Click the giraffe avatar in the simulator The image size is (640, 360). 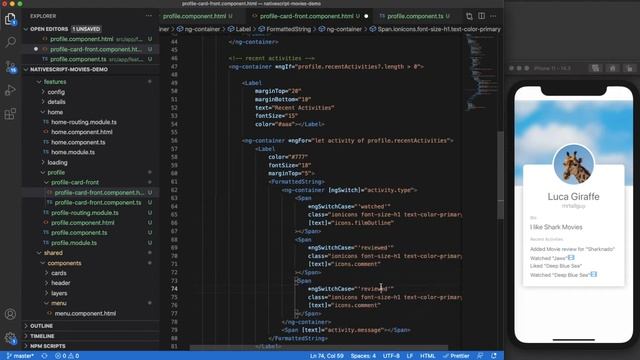[573, 164]
